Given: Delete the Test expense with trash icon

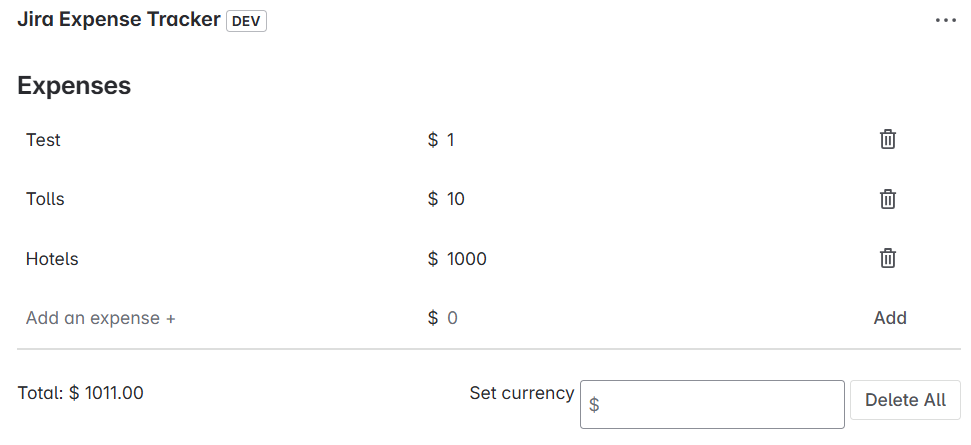Looking at the screenshot, I should tap(887, 140).
